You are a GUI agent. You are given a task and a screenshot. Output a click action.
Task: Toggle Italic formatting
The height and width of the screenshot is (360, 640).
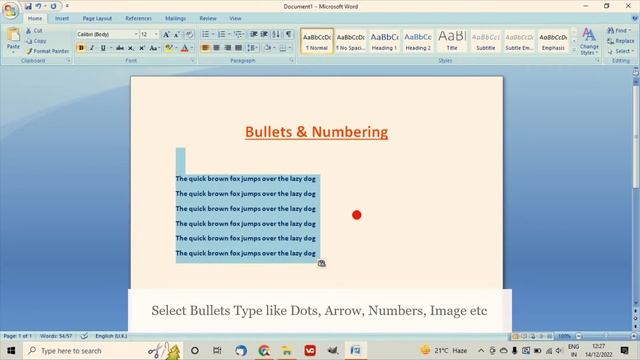coord(92,48)
